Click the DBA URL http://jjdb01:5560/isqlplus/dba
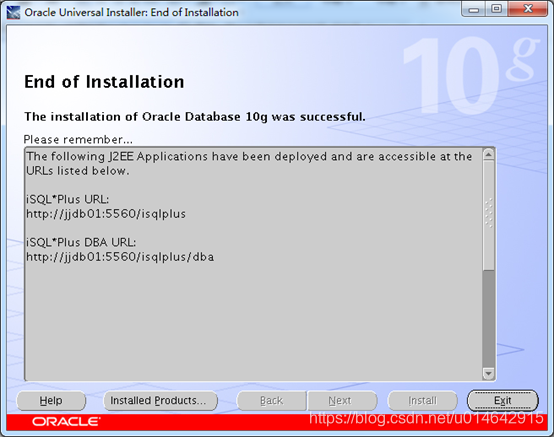Image resolution: width=554 pixels, height=437 pixels. coord(120,257)
